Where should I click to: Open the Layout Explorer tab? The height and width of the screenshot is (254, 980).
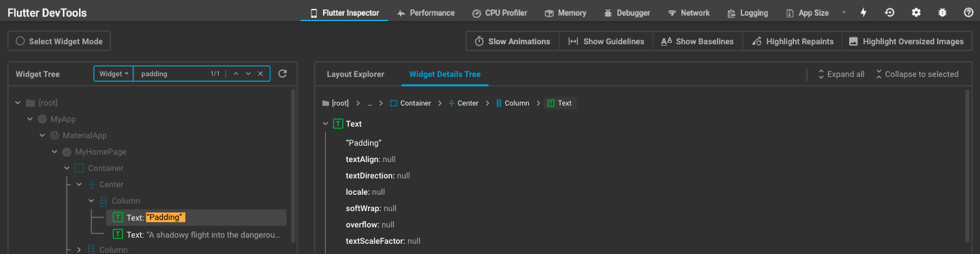(x=356, y=74)
